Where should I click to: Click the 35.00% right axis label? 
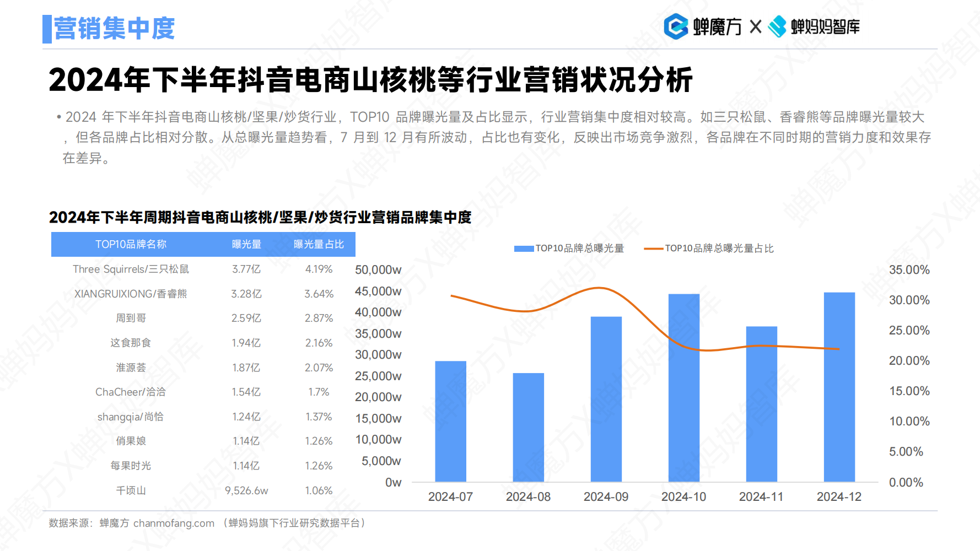point(909,269)
